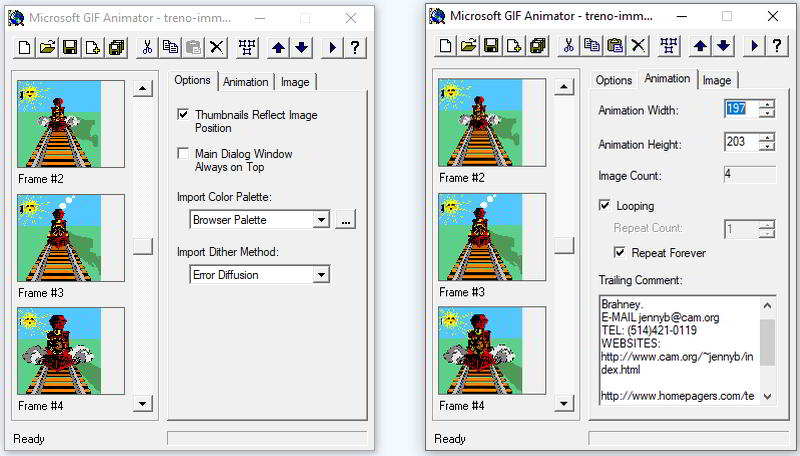Switch to Animation tab in left window
Screen dimensions: 800x456
pos(245,82)
